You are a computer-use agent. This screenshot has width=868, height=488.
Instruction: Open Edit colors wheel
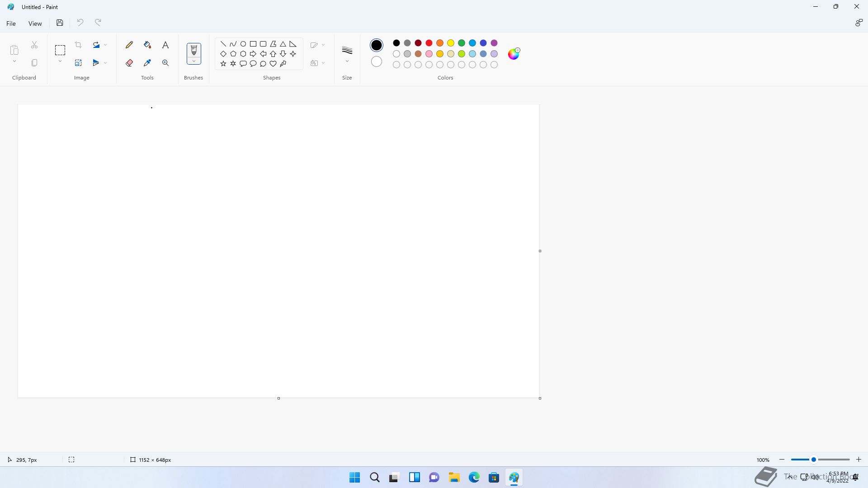pos(514,54)
